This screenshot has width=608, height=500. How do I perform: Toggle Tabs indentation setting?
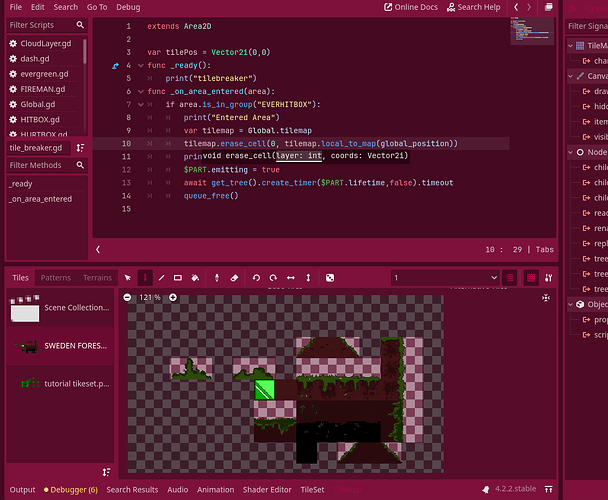(544, 249)
